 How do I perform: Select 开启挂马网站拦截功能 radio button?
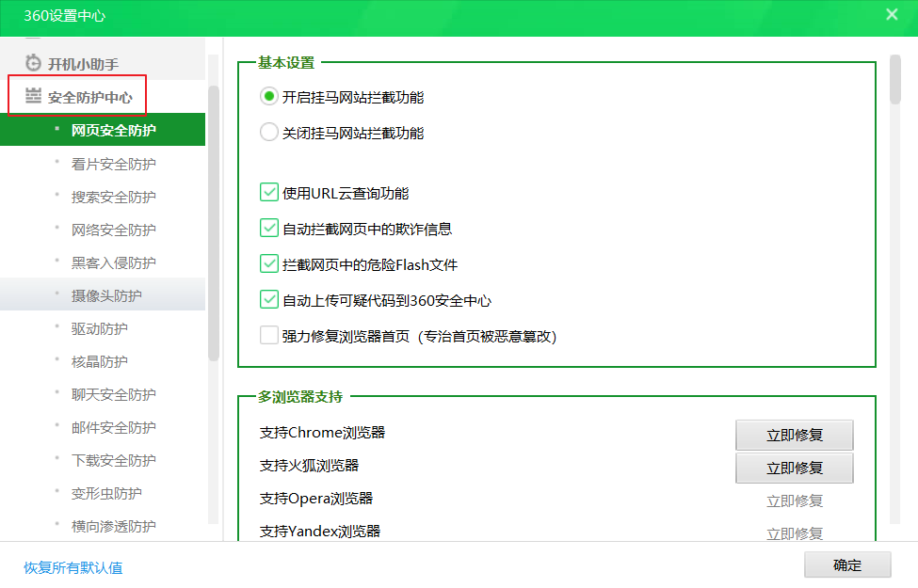268,97
